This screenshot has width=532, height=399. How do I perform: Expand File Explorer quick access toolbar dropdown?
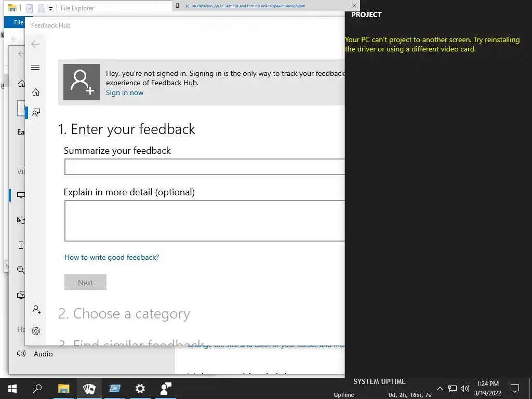50,8
